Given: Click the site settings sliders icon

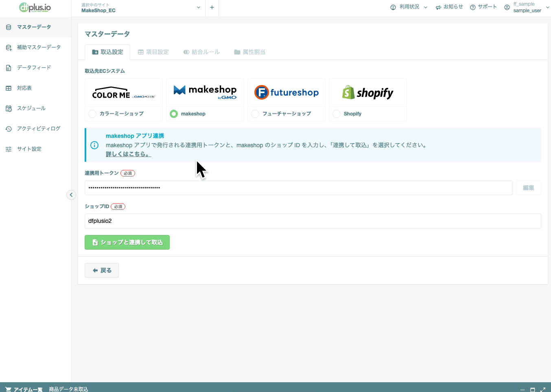Looking at the screenshot, I should (x=9, y=149).
